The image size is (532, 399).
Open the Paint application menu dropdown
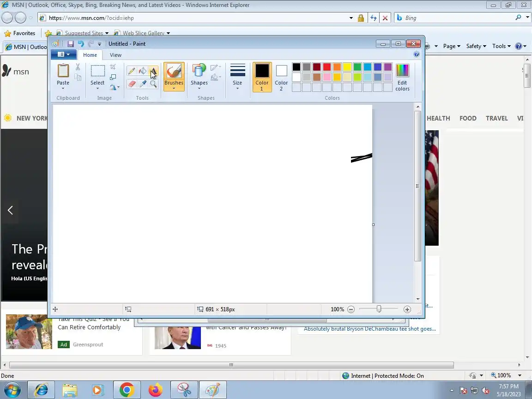63,54
